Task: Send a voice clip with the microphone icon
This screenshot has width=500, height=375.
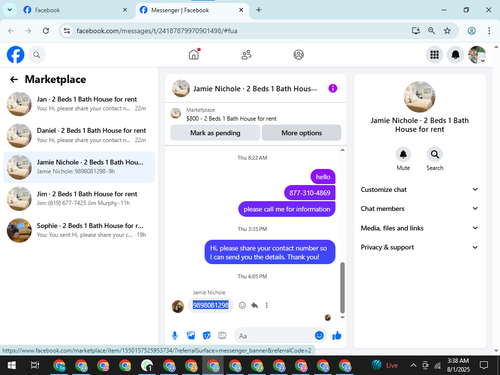Action: coord(175,336)
